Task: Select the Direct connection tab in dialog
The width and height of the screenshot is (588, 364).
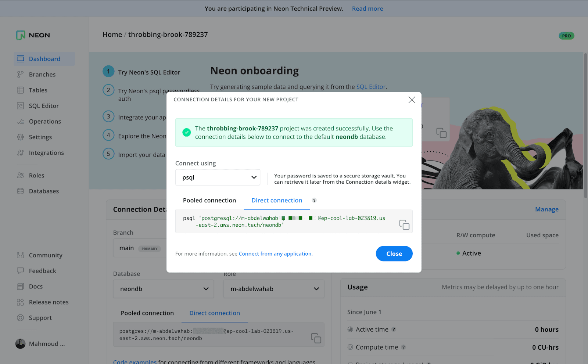Action: coord(277,201)
